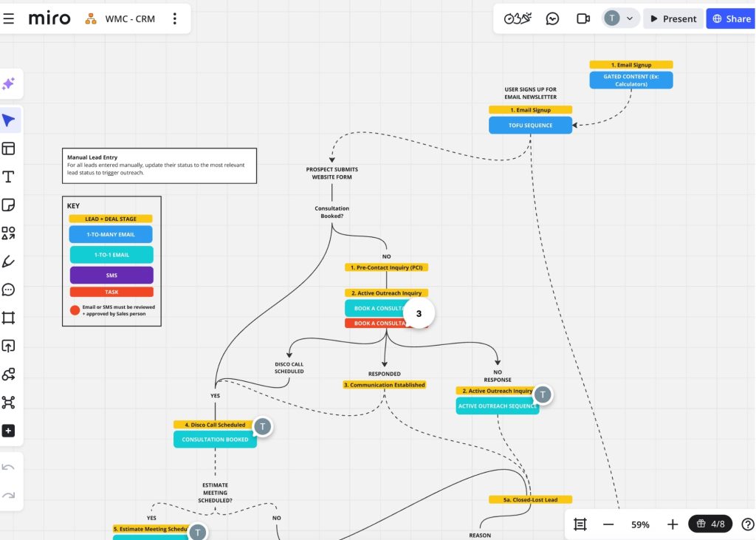
Task: Click the blue Share button
Action: (730, 18)
